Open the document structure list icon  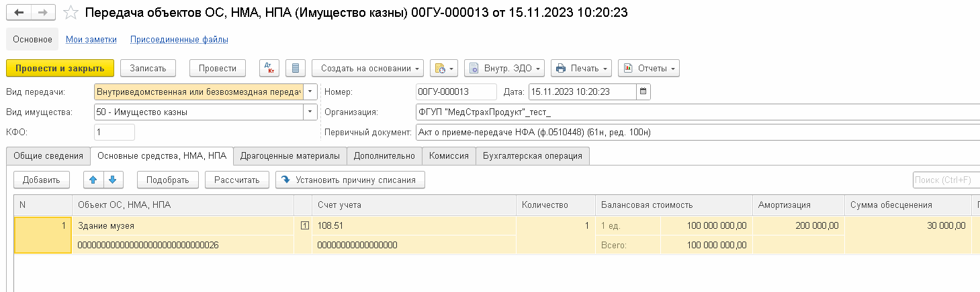pos(296,68)
